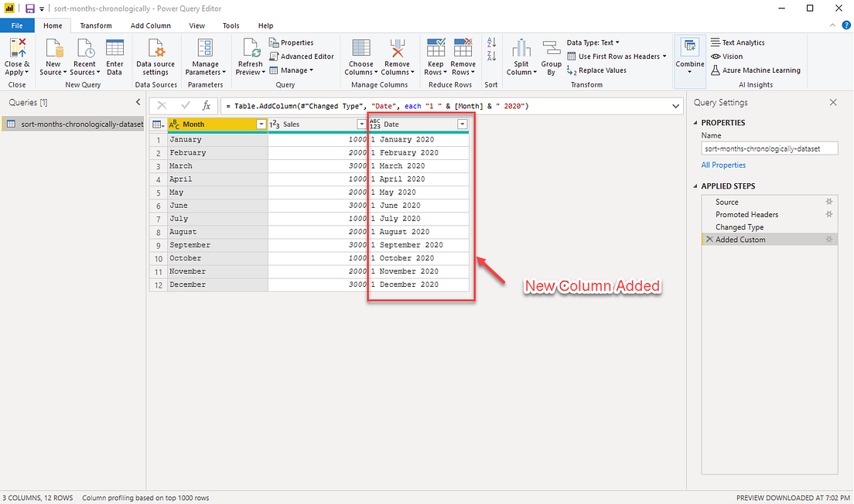Click the All Properties link
This screenshot has width=854, height=504.
pos(722,165)
